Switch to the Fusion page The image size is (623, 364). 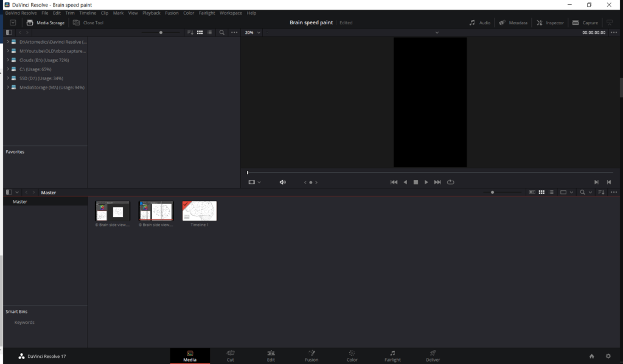(311, 355)
